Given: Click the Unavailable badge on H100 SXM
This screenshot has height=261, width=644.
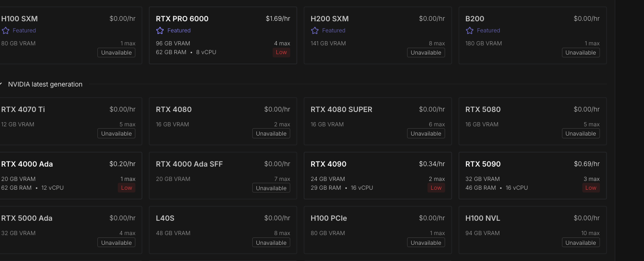Looking at the screenshot, I should [x=116, y=53].
